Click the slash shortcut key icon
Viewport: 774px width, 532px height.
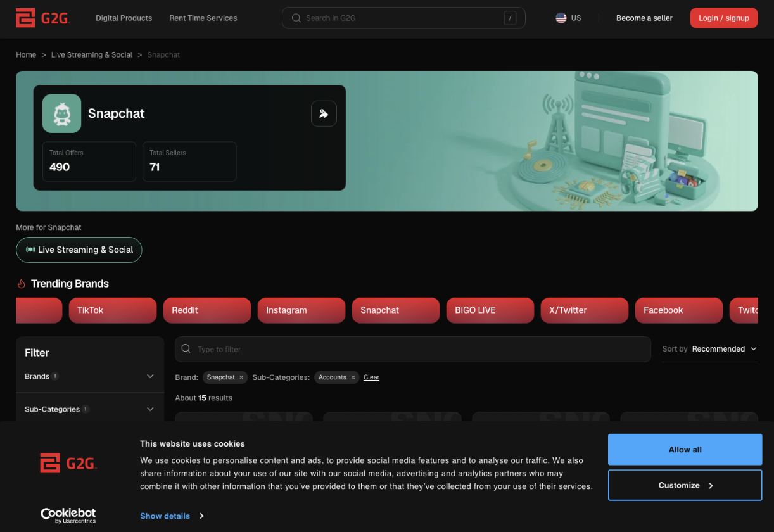[510, 18]
